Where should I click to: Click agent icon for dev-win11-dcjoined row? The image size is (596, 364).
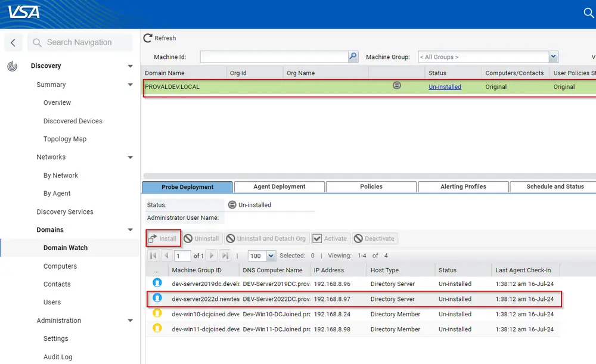[x=157, y=328]
